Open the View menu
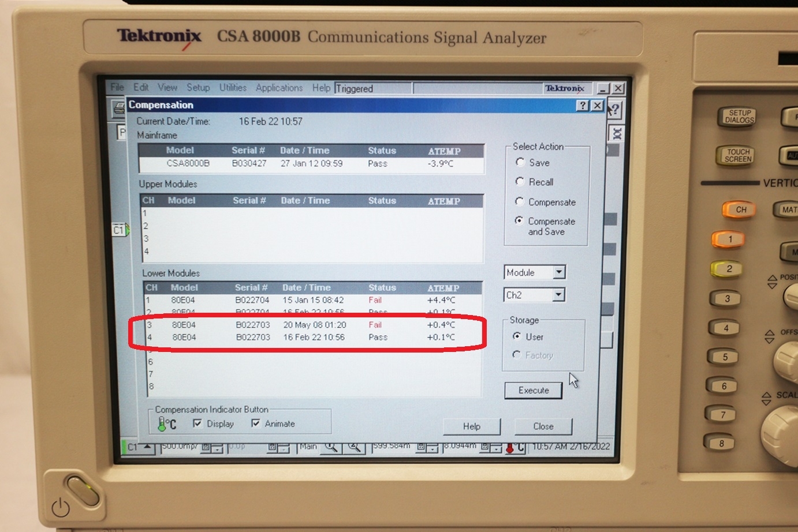Image resolution: width=798 pixels, height=532 pixels. pos(167,87)
